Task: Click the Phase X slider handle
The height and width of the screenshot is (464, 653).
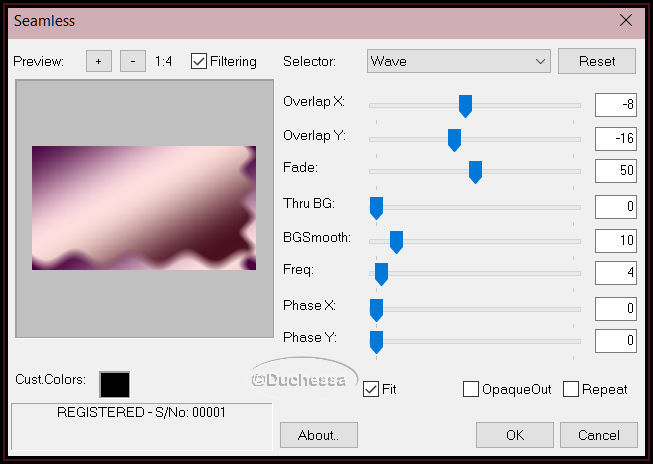Action: coord(376,310)
